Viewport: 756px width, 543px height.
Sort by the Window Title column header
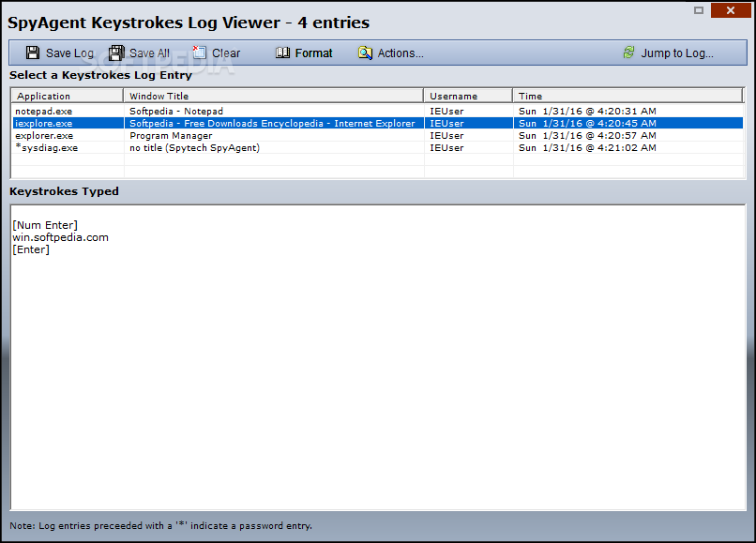(273, 96)
